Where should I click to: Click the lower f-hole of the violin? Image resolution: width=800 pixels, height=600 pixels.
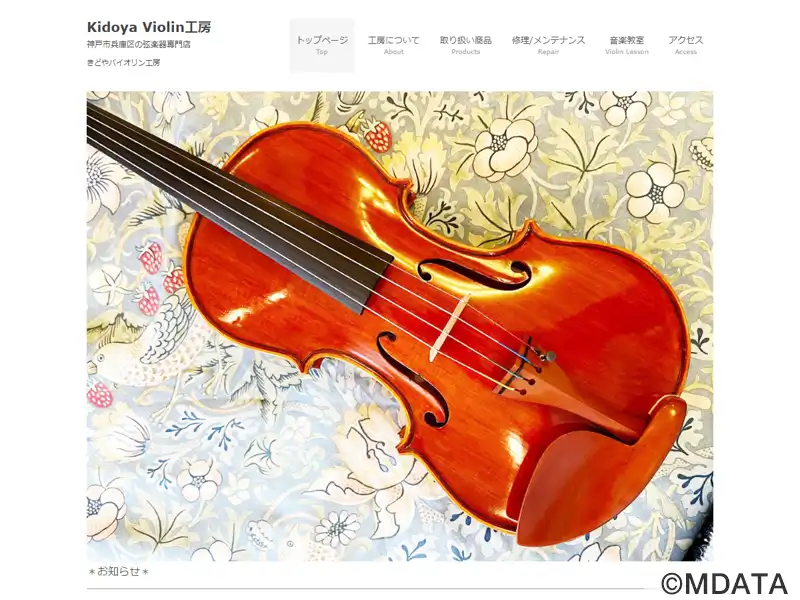pos(412,380)
